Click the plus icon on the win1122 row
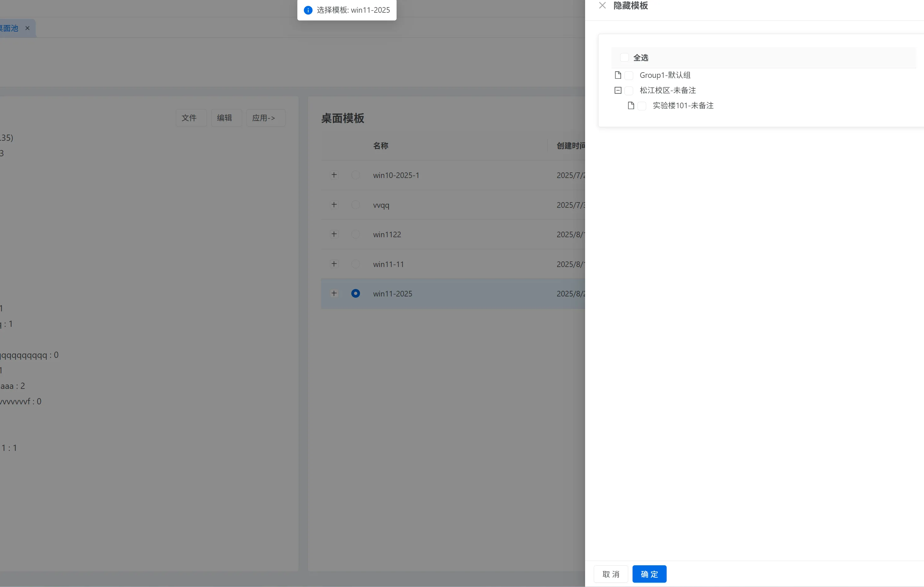 (x=334, y=234)
